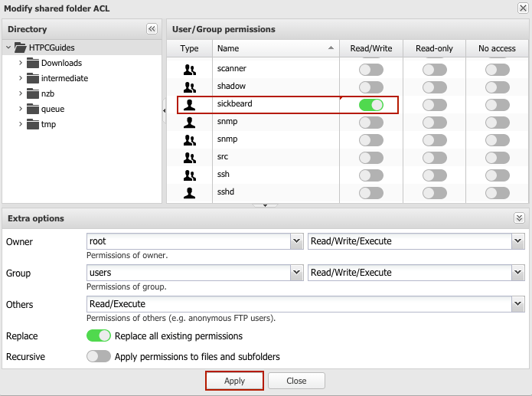The image size is (532, 396).
Task: Collapse the Directory panel with double-arrow icon
Action: [x=152, y=29]
